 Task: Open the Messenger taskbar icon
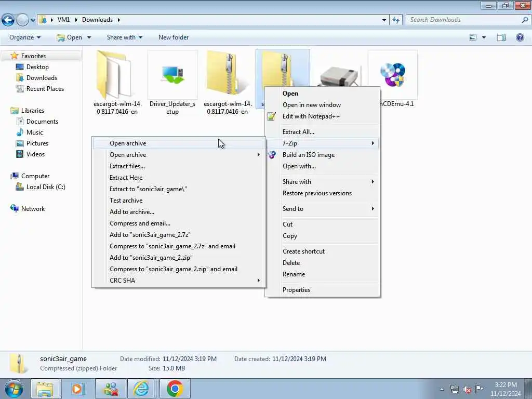(x=111, y=389)
